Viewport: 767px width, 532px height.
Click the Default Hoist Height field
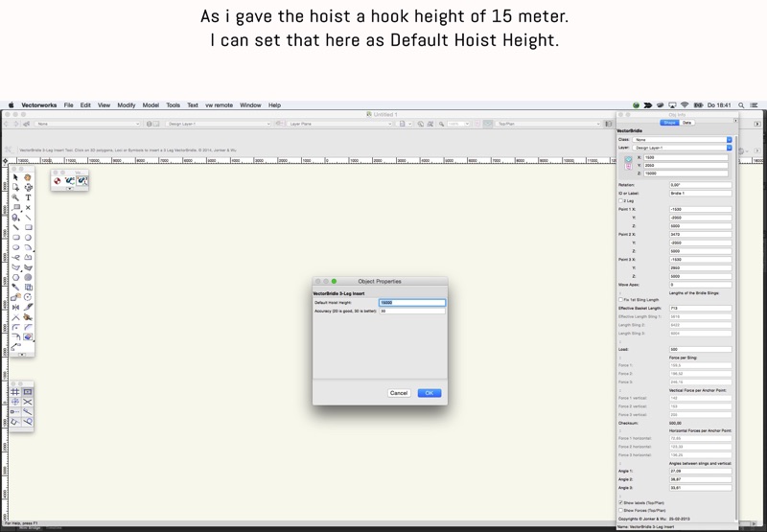[x=412, y=303]
